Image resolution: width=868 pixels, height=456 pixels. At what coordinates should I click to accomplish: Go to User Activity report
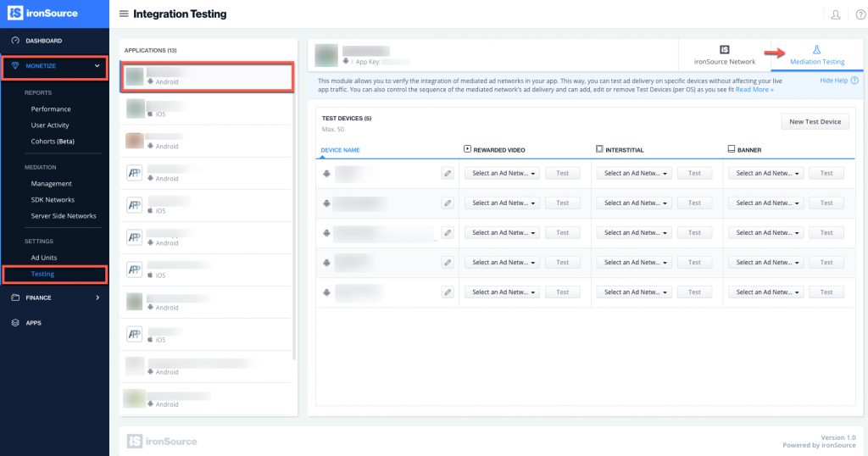[x=50, y=125]
